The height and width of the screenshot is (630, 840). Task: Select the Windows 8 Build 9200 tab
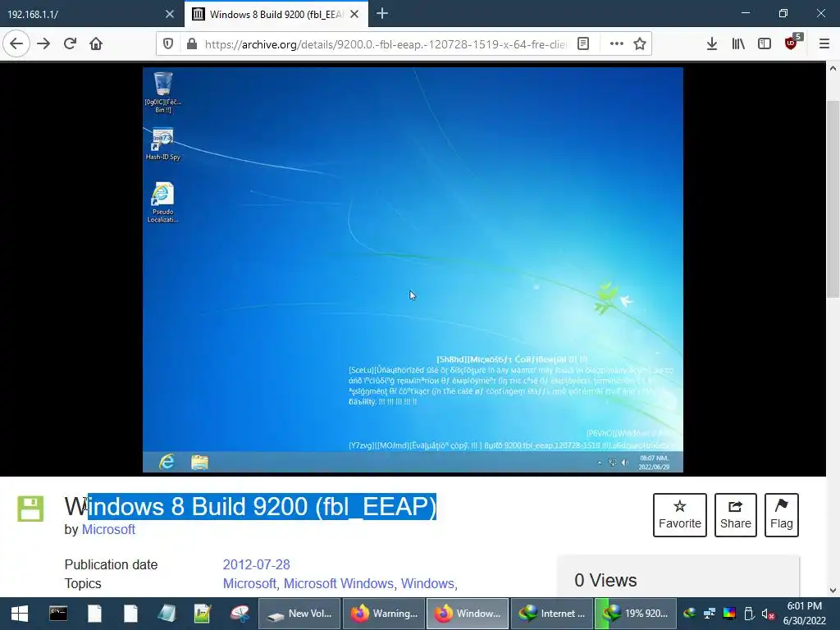point(276,15)
